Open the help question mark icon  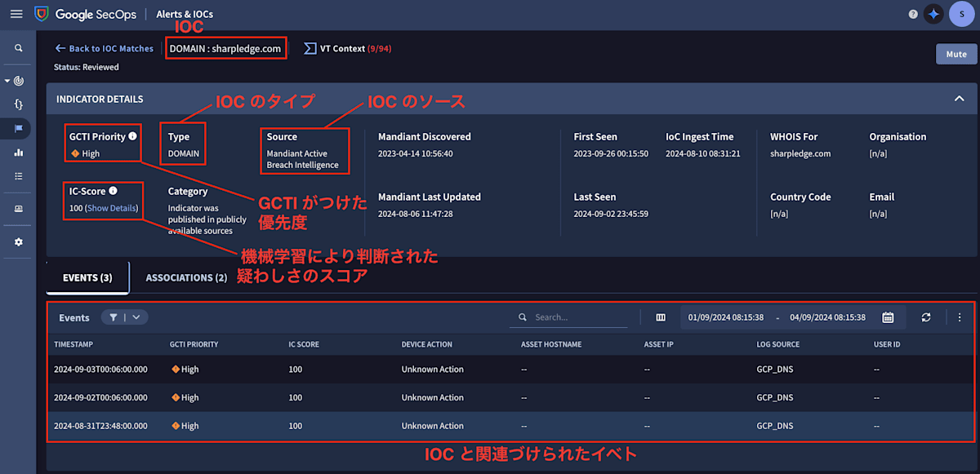913,14
